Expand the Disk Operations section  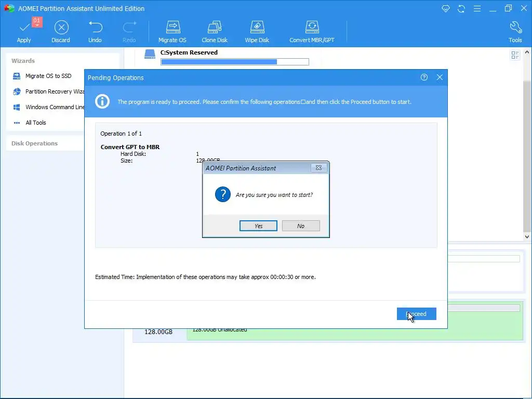pyautogui.click(x=35, y=143)
